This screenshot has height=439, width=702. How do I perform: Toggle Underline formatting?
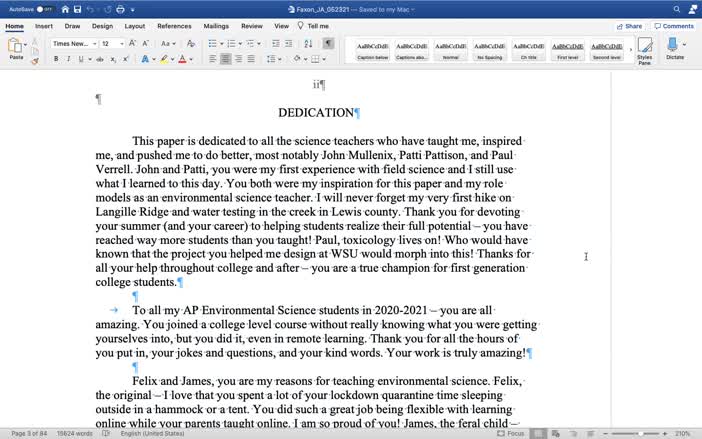(81, 59)
